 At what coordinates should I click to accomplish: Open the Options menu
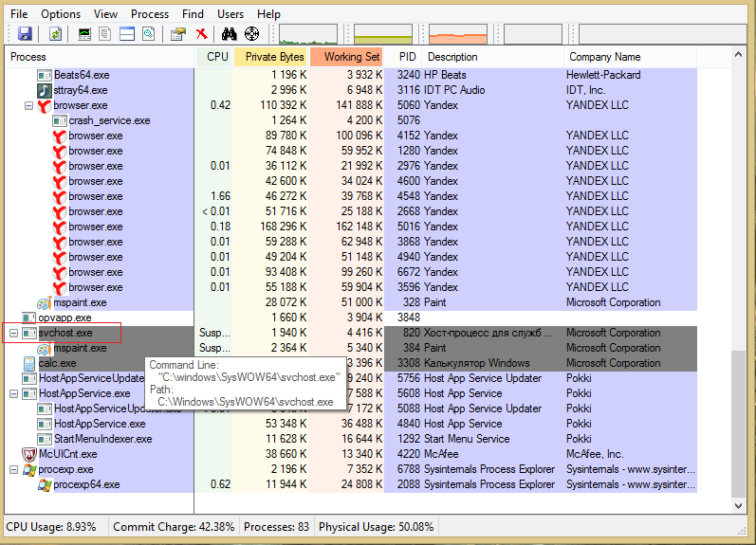pyautogui.click(x=61, y=14)
